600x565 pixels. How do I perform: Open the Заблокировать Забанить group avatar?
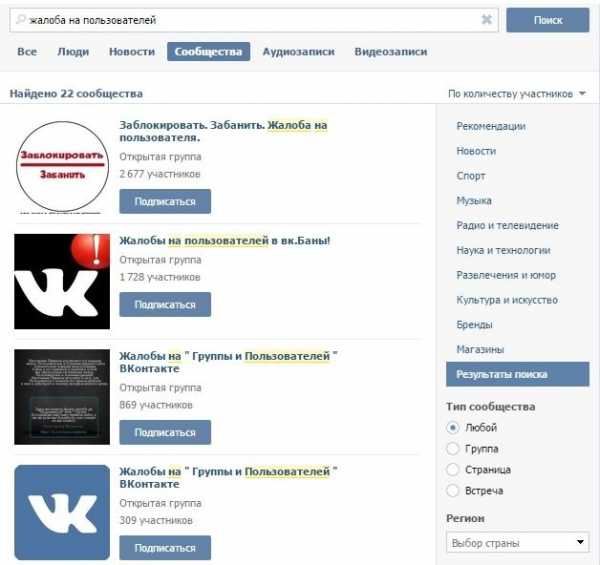62,167
